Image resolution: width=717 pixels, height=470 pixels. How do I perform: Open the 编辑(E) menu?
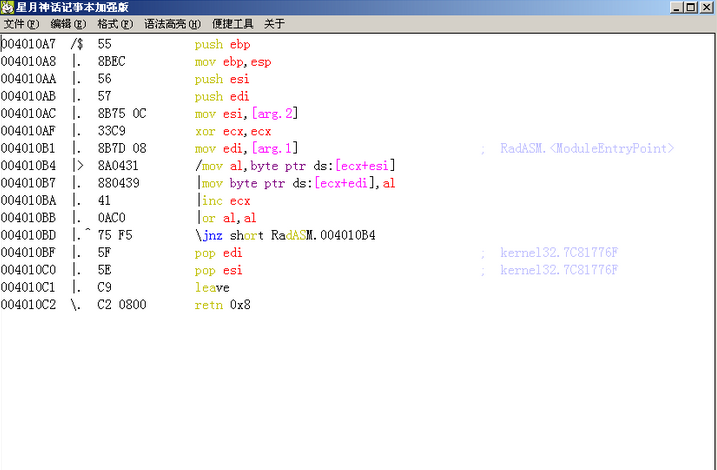68,24
